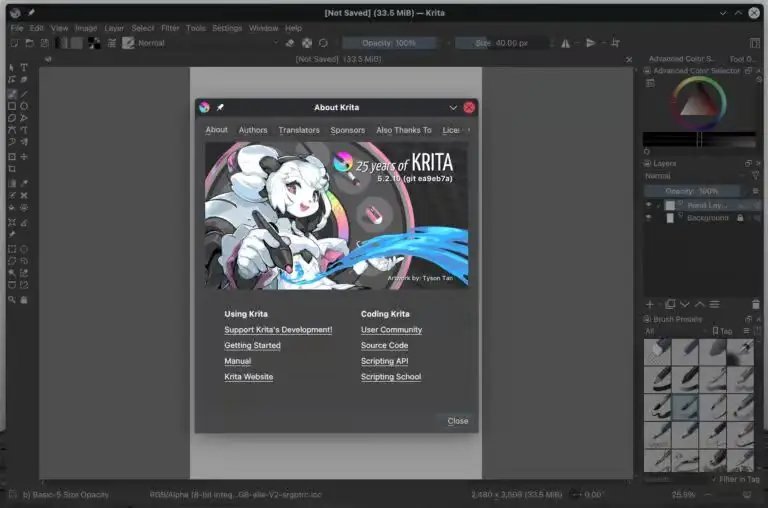The width and height of the screenshot is (768, 508).
Task: Click the wrap-around mode icon
Action: point(616,43)
